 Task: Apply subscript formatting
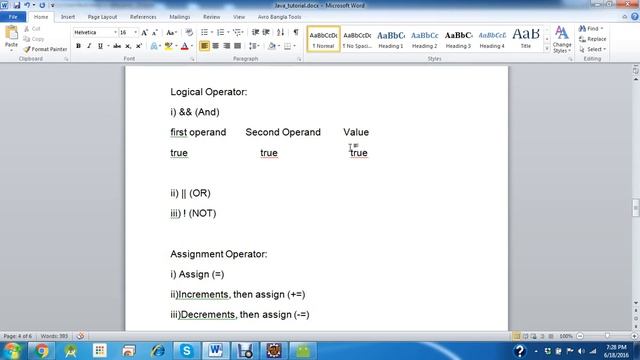point(128,46)
